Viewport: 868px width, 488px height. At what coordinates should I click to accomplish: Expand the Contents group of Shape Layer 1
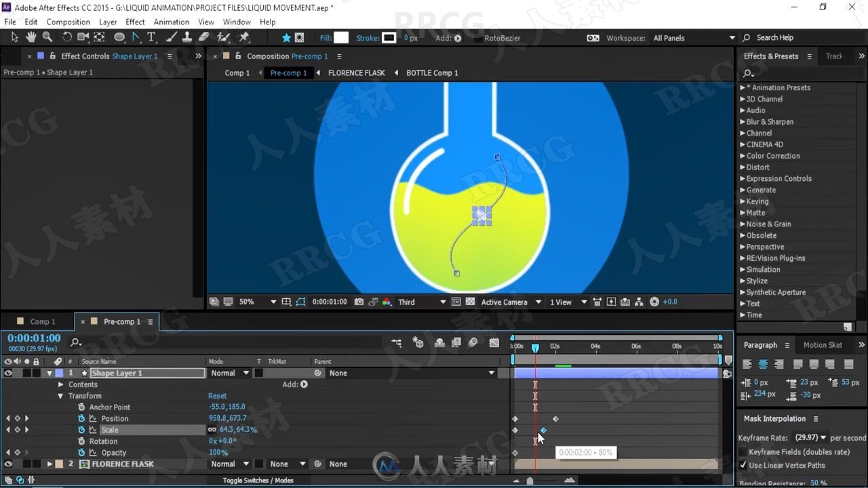[x=61, y=385]
